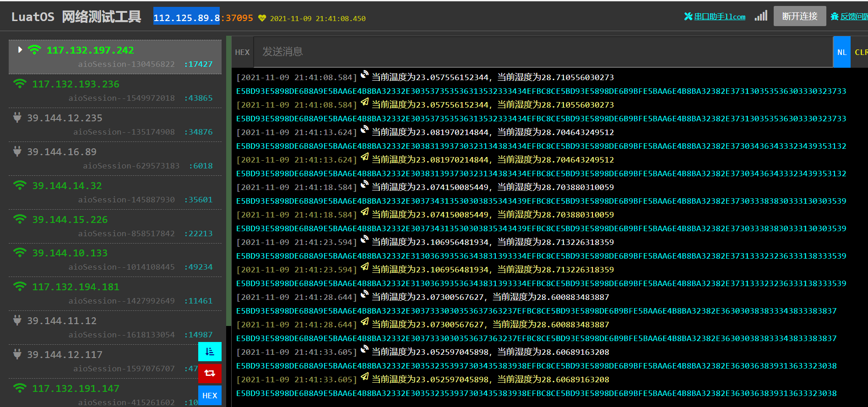This screenshot has width=868, height=407.
Task: Click port number :6018
Action: (201, 166)
